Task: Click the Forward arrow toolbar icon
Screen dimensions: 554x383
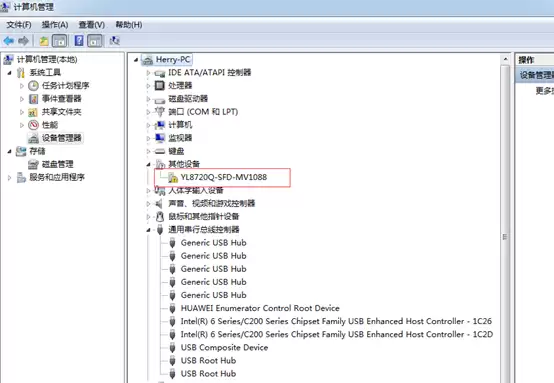Action: 23,41
